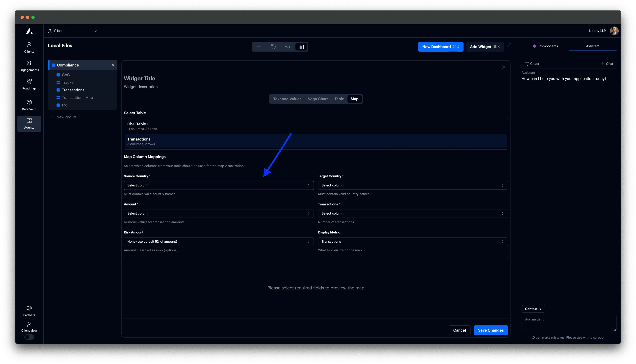This screenshot has width=636, height=364.
Task: Open the Source Country column dropdown
Action: tap(219, 185)
